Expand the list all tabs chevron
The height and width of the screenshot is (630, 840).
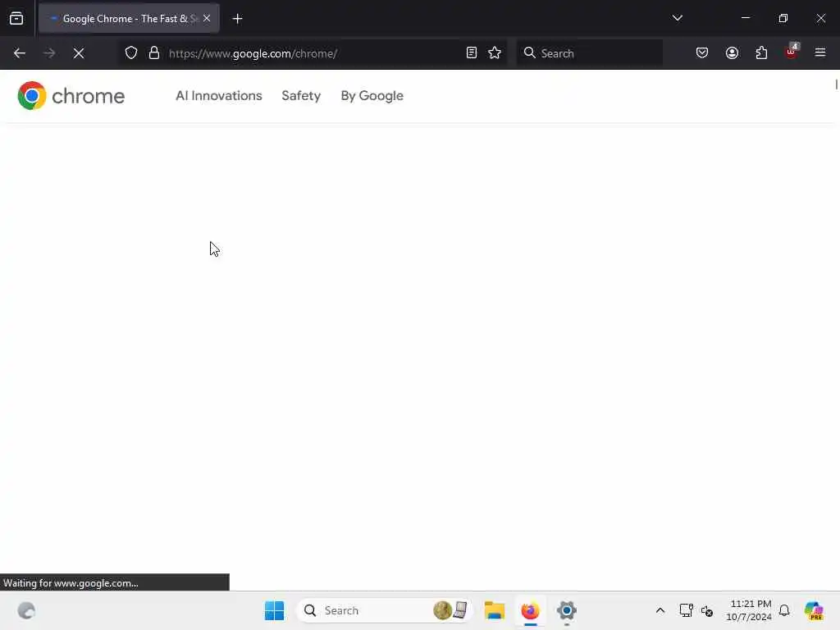pos(677,18)
